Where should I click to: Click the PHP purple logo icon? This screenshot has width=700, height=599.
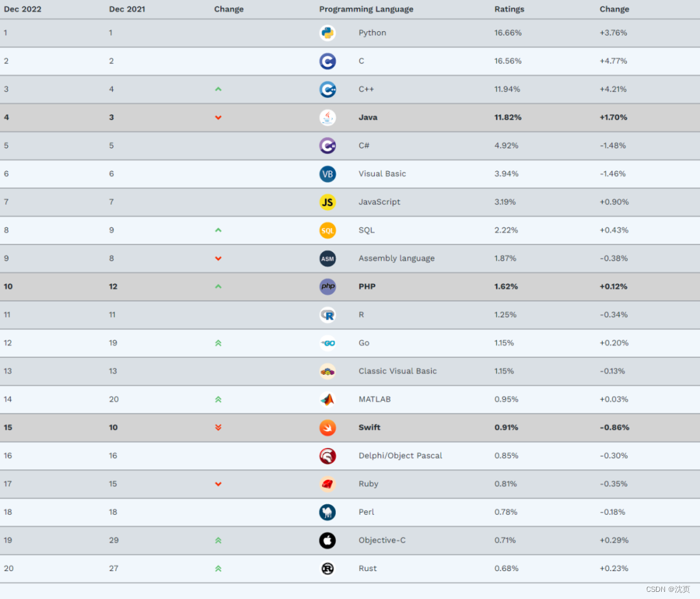(327, 287)
